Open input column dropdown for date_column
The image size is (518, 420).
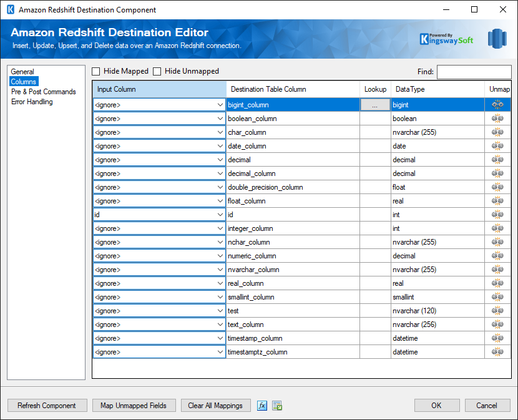click(x=220, y=146)
